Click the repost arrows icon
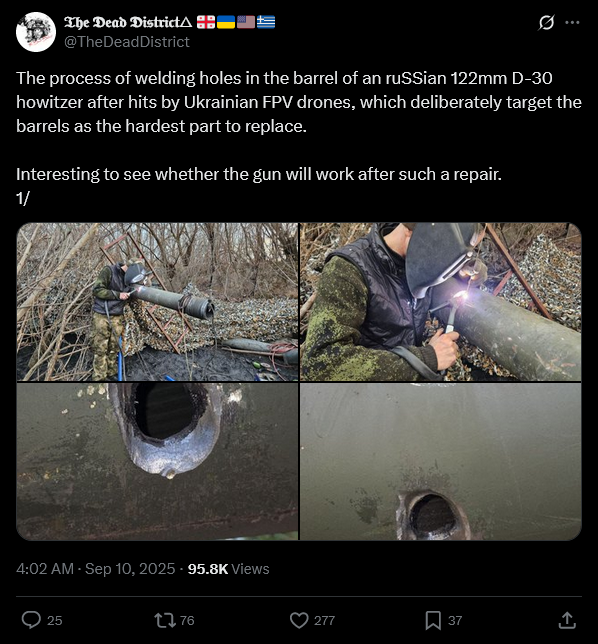 click(x=164, y=620)
